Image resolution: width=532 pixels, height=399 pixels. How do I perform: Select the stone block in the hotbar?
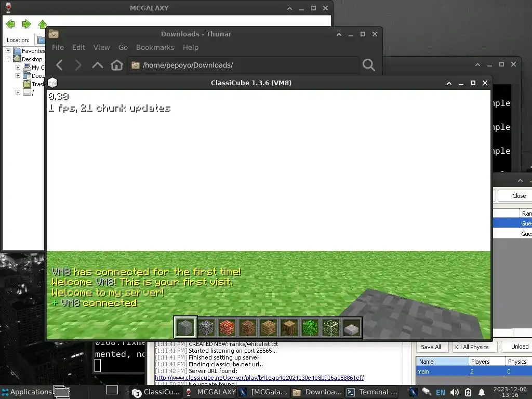pos(185,328)
